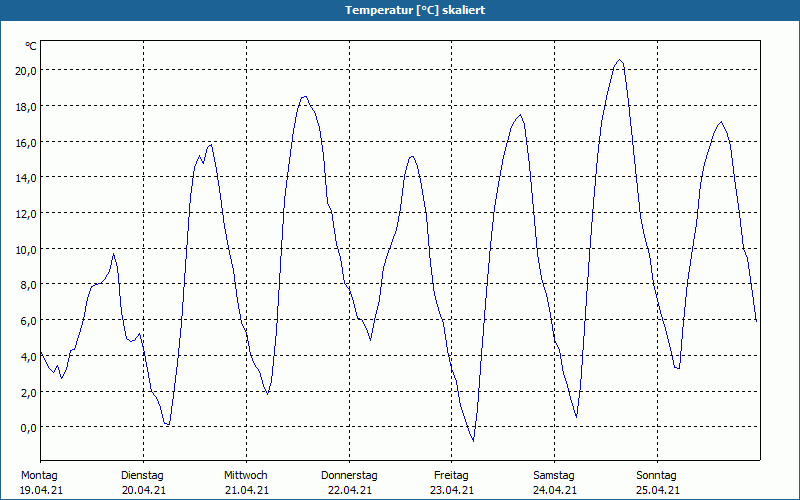Click the Dienstag day label
This screenshot has width=800, height=500.
tap(142, 476)
